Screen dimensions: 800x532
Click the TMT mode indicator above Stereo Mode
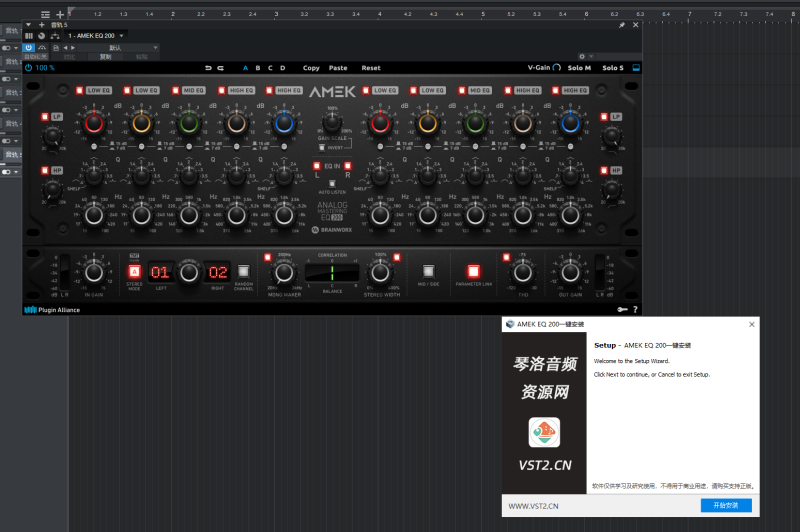pos(134,256)
